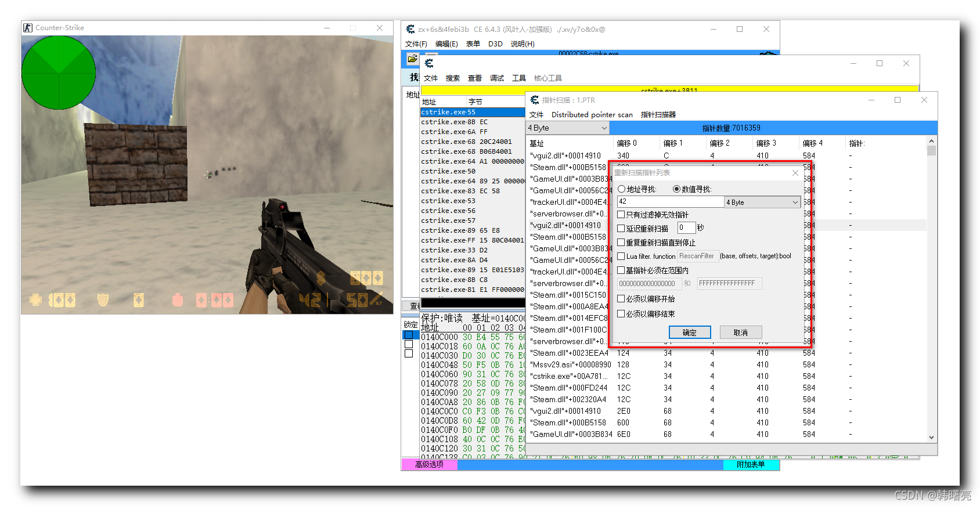Open process list via folder icon
980x506 pixels.
[x=412, y=59]
